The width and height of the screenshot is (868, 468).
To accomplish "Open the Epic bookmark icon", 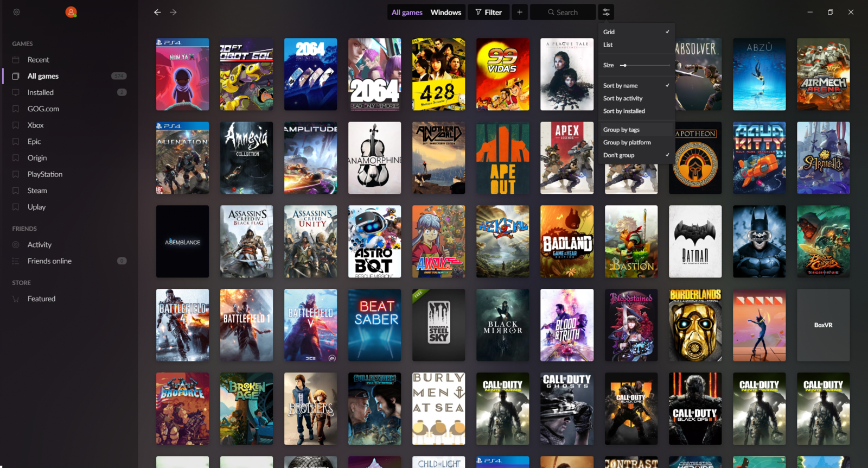I will (x=16, y=141).
